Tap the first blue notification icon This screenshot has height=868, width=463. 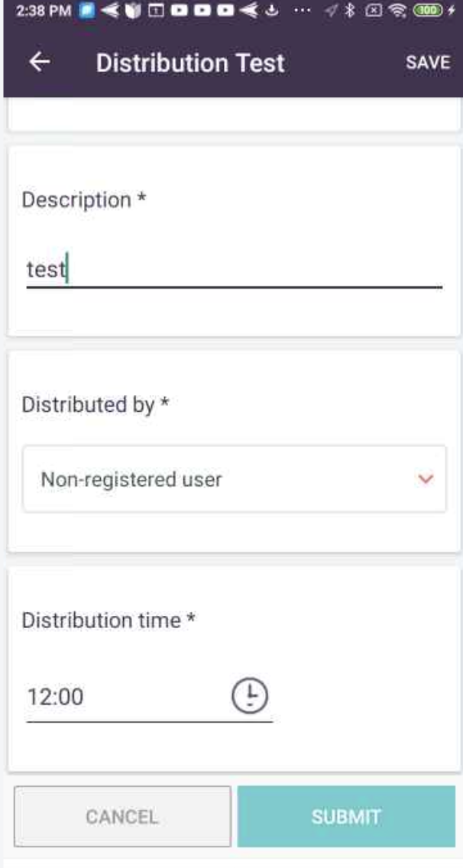click(86, 13)
